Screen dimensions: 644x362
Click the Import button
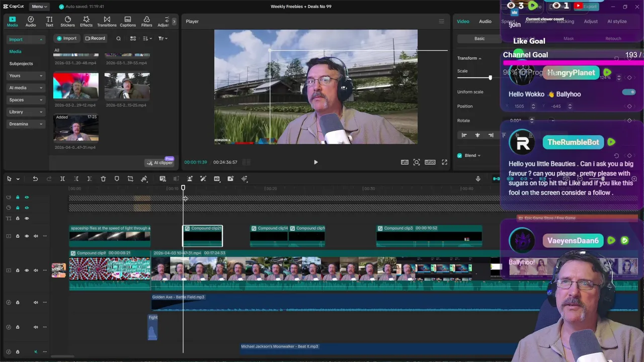tap(66, 38)
